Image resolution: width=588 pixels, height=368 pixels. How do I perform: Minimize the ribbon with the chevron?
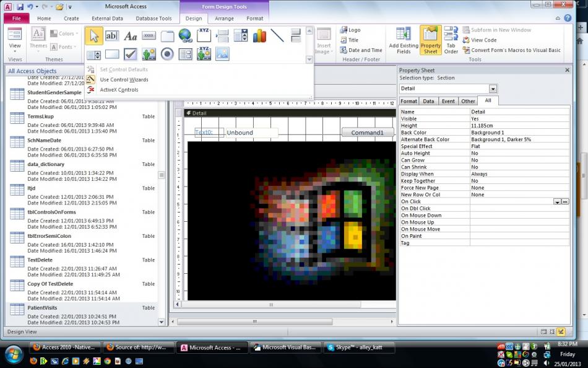coord(558,18)
